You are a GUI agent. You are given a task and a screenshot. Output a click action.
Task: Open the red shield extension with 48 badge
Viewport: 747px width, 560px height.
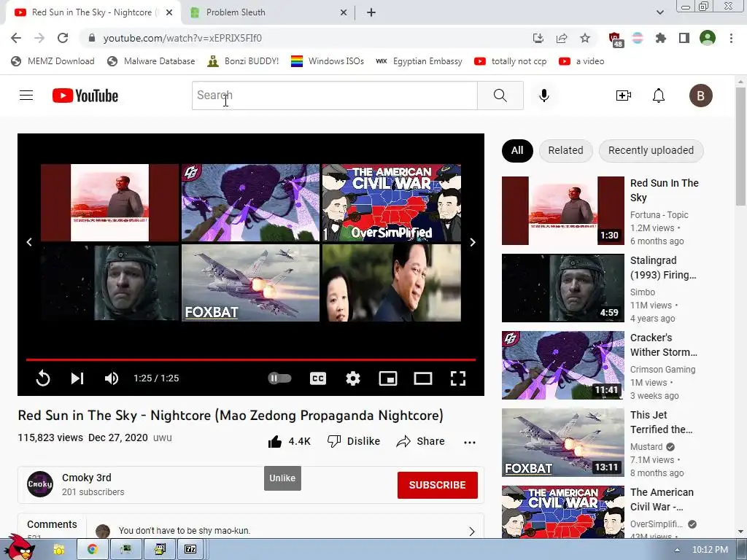(615, 39)
